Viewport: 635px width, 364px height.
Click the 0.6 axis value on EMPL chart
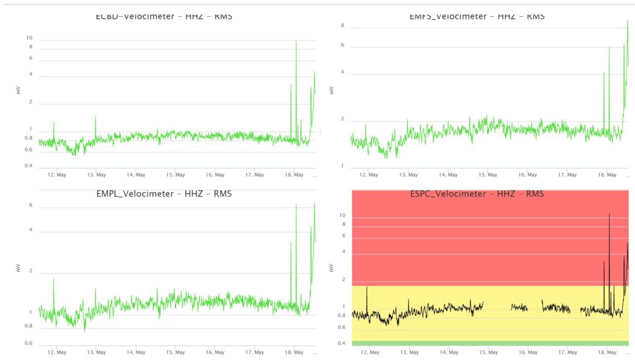point(29,343)
